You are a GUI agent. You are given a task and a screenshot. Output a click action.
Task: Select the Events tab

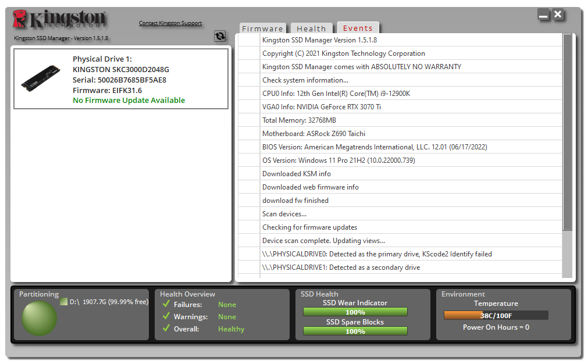(x=358, y=28)
